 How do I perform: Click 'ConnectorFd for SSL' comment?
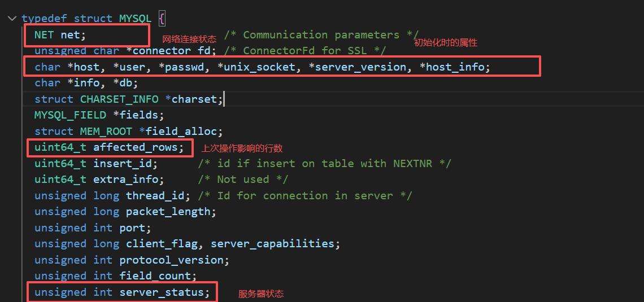[x=305, y=51]
